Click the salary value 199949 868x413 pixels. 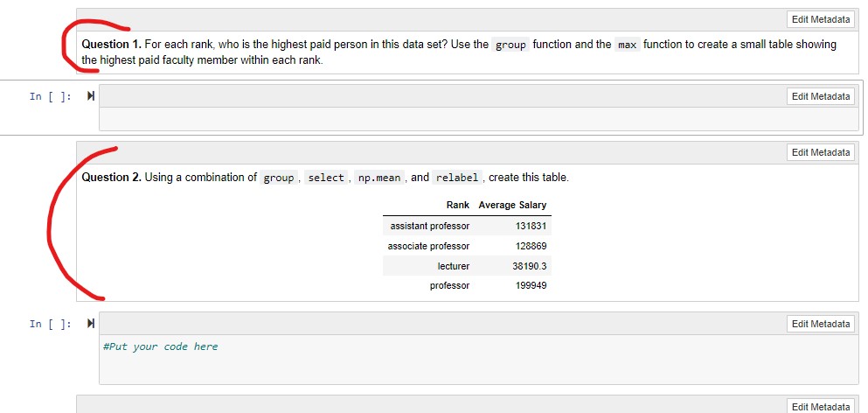tap(531, 286)
